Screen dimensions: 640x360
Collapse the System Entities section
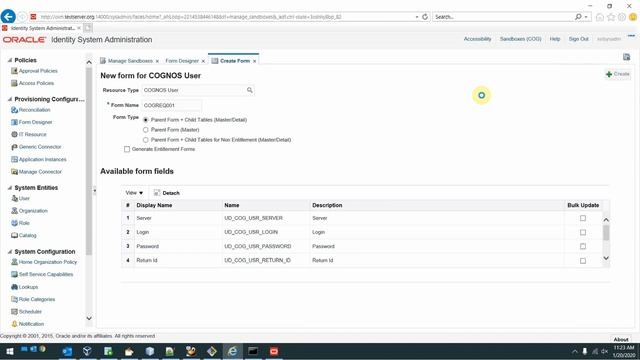coord(10,188)
